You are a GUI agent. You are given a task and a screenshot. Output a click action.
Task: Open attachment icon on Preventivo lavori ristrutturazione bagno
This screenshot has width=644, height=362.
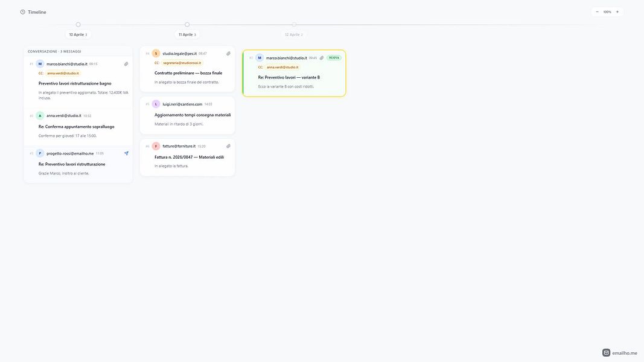point(126,64)
